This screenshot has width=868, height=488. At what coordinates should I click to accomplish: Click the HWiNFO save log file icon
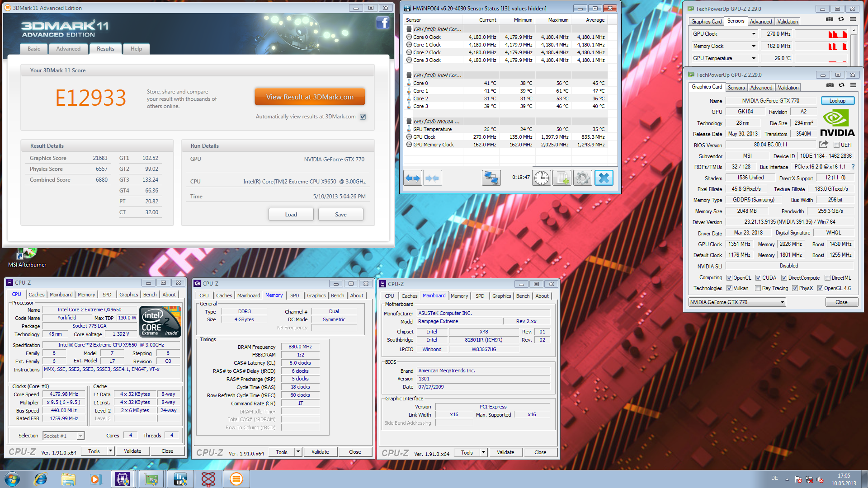(x=562, y=178)
